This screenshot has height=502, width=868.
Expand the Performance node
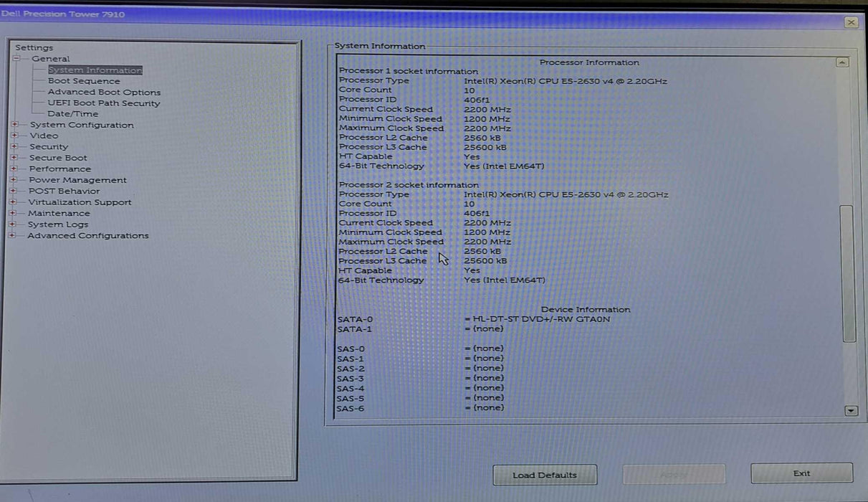click(14, 169)
